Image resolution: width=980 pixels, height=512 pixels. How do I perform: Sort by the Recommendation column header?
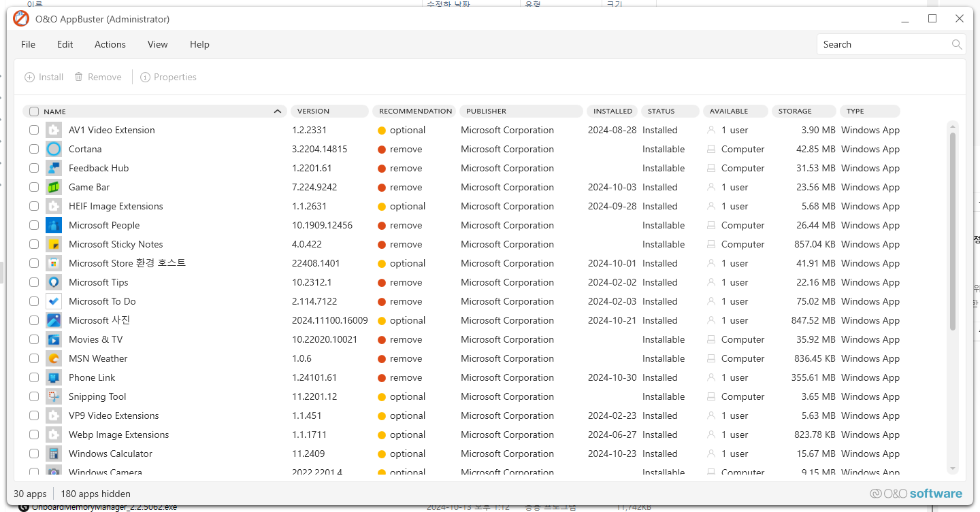point(414,111)
